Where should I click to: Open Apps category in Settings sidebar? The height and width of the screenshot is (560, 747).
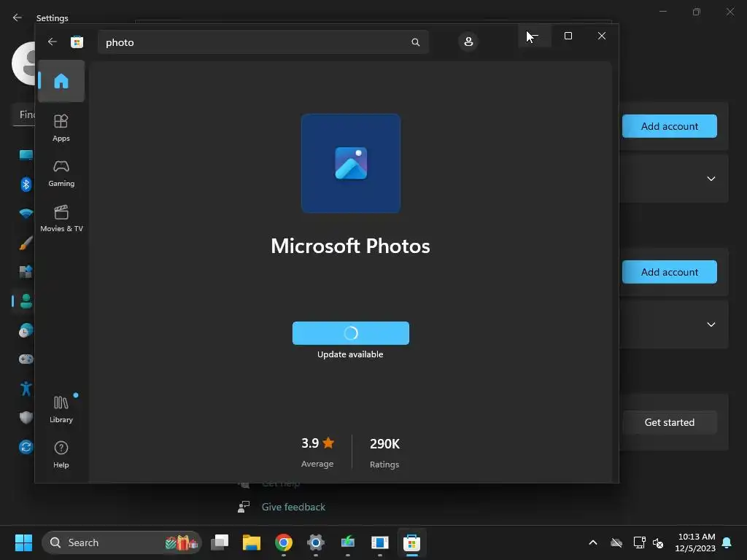pyautogui.click(x=26, y=272)
